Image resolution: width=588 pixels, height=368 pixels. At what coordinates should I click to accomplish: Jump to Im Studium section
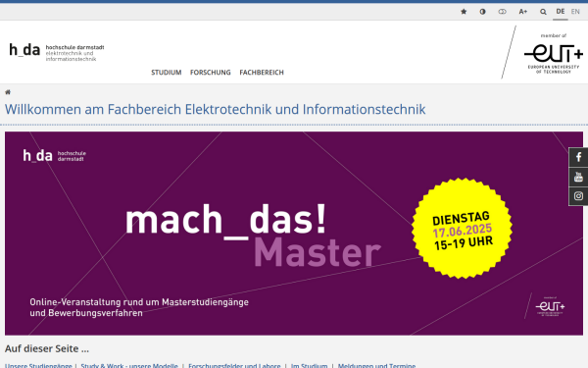coord(309,365)
